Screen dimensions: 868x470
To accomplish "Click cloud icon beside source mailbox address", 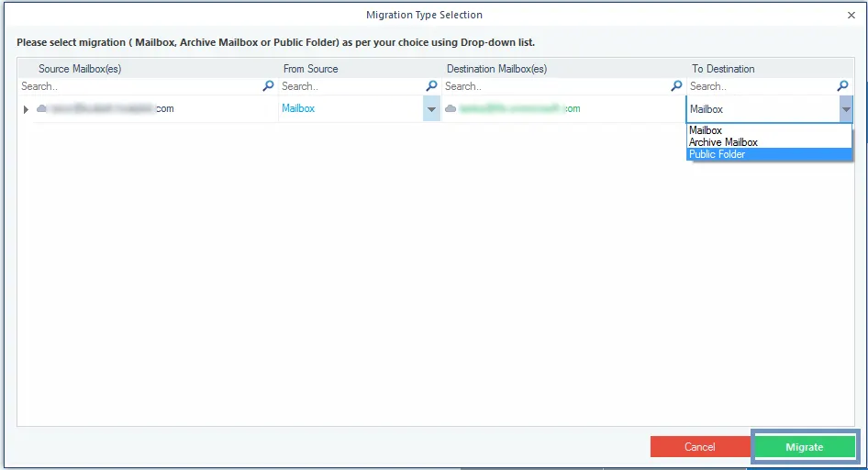I will click(x=41, y=108).
